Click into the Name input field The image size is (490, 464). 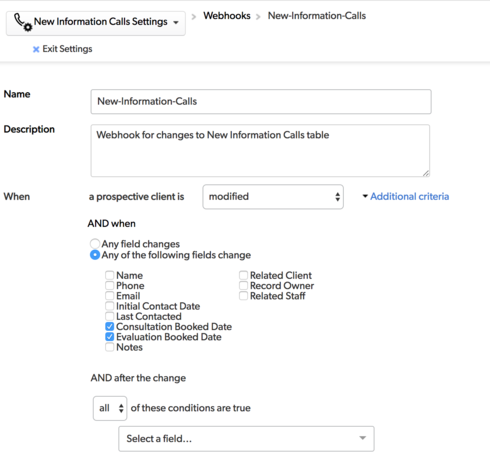point(261,101)
